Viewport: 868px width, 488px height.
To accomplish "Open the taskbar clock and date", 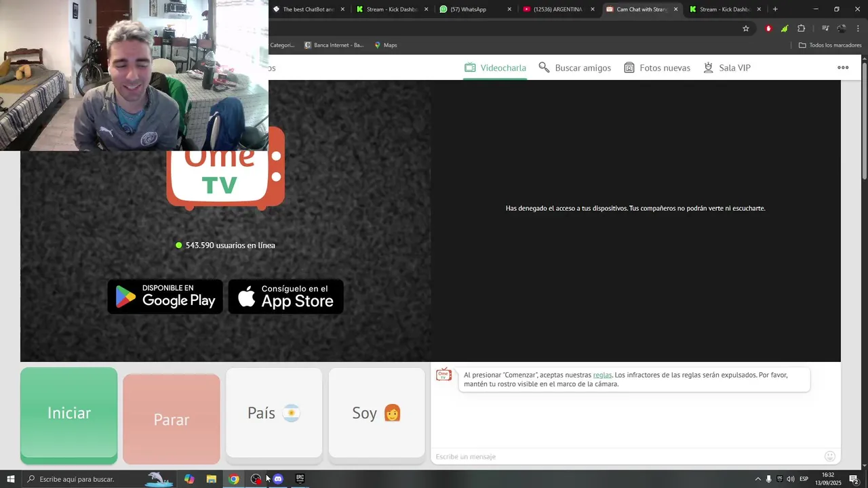I will pos(828,479).
